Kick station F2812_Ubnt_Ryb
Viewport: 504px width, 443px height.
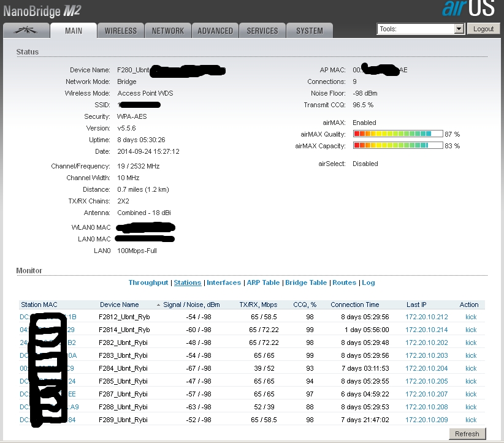(x=470, y=317)
